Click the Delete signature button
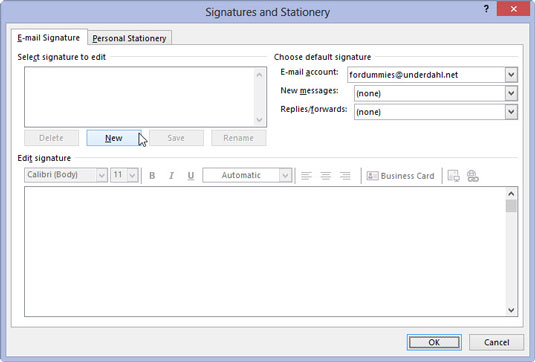 tap(52, 138)
